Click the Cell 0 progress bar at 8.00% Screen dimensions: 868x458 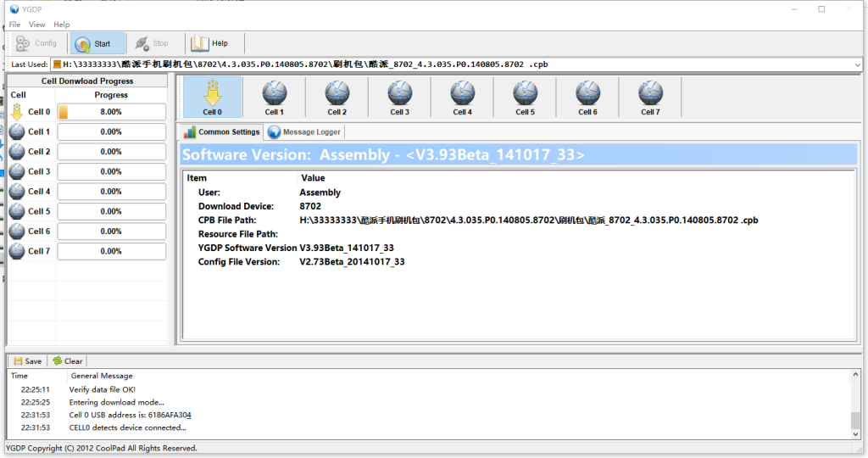(x=111, y=112)
